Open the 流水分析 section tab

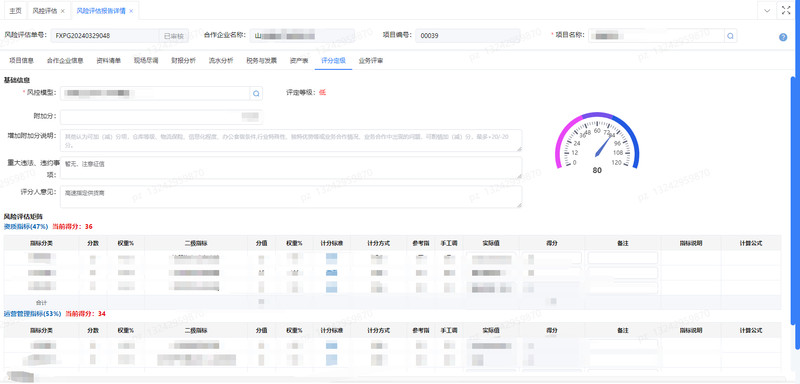(221, 60)
